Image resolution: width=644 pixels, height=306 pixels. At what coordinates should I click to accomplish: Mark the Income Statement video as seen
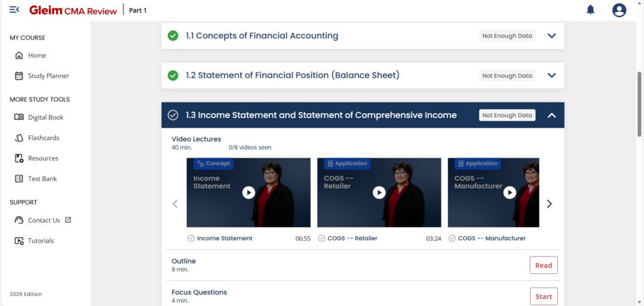click(x=191, y=238)
